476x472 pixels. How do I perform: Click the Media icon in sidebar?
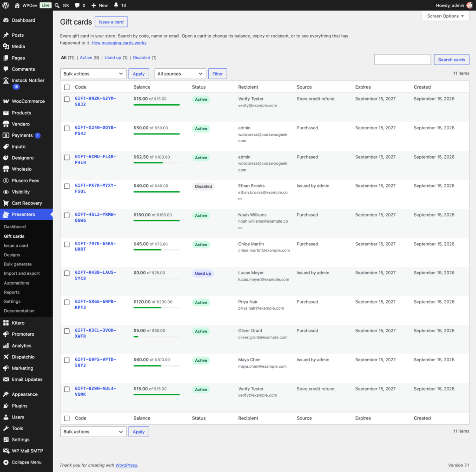6,47
